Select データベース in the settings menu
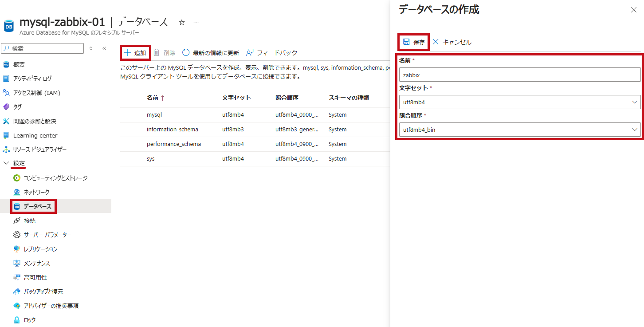The image size is (644, 327). 38,206
